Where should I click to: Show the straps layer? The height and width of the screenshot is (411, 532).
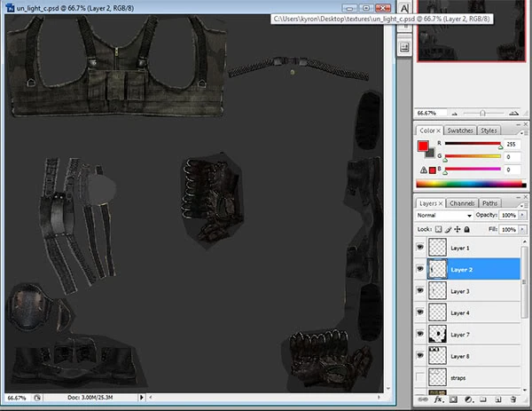point(420,378)
